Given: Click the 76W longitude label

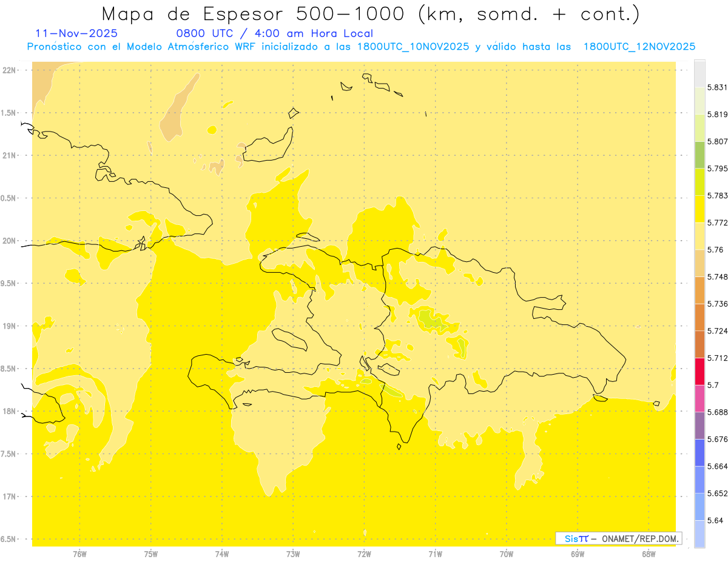Looking at the screenshot, I should (79, 554).
